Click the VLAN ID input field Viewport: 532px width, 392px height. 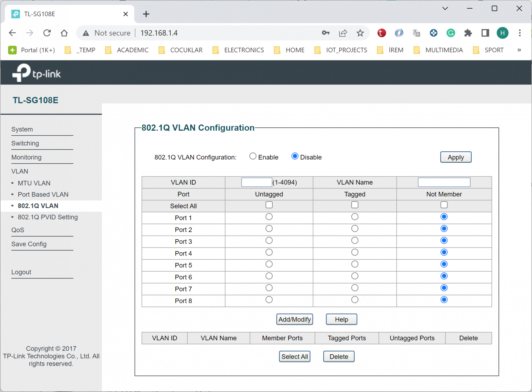(x=256, y=182)
